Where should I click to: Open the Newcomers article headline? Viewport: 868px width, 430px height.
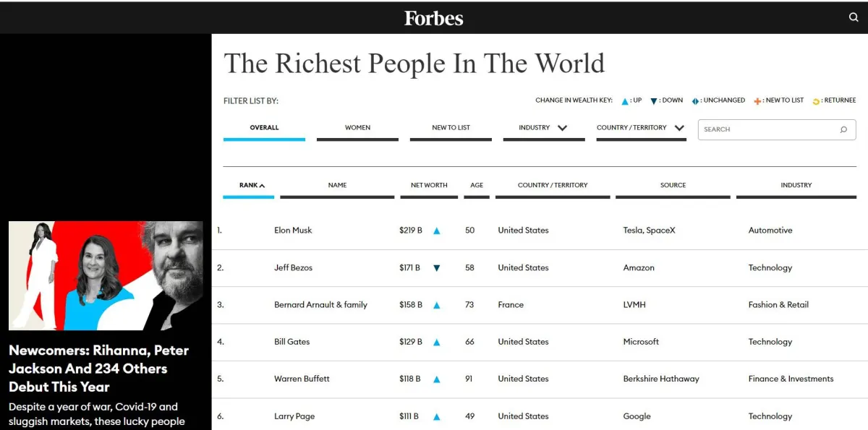[98, 368]
